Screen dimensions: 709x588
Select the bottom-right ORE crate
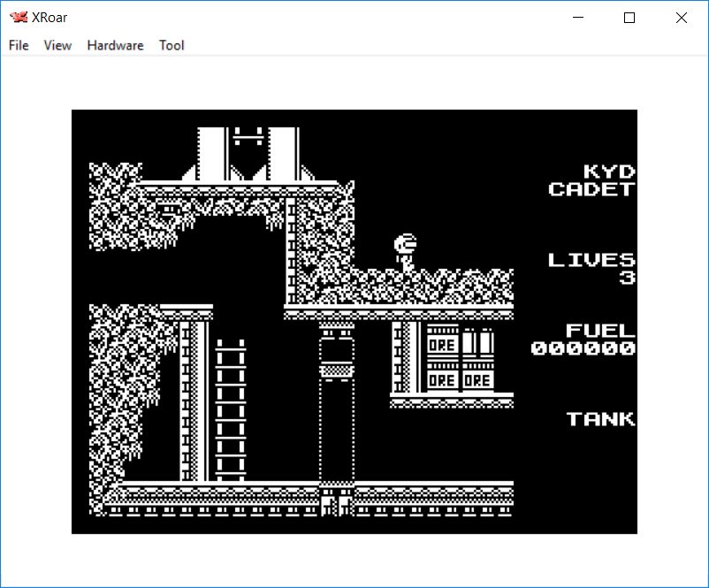pos(477,380)
